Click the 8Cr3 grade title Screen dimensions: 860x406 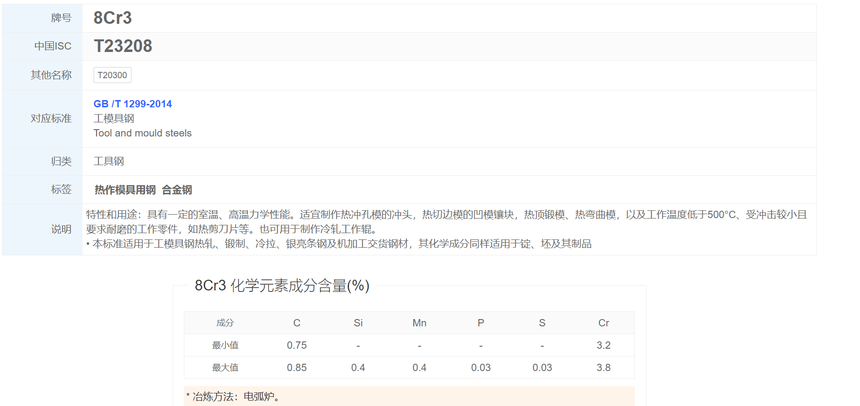(x=112, y=18)
